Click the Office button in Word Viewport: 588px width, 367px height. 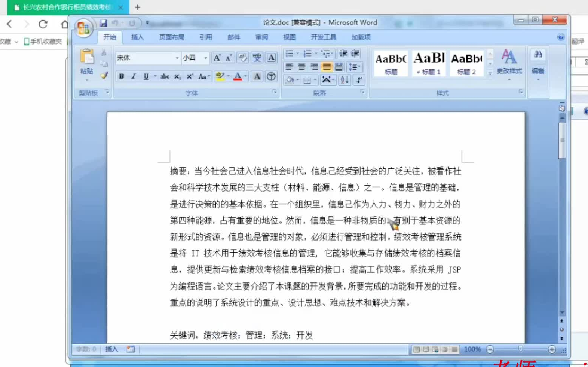pos(83,28)
